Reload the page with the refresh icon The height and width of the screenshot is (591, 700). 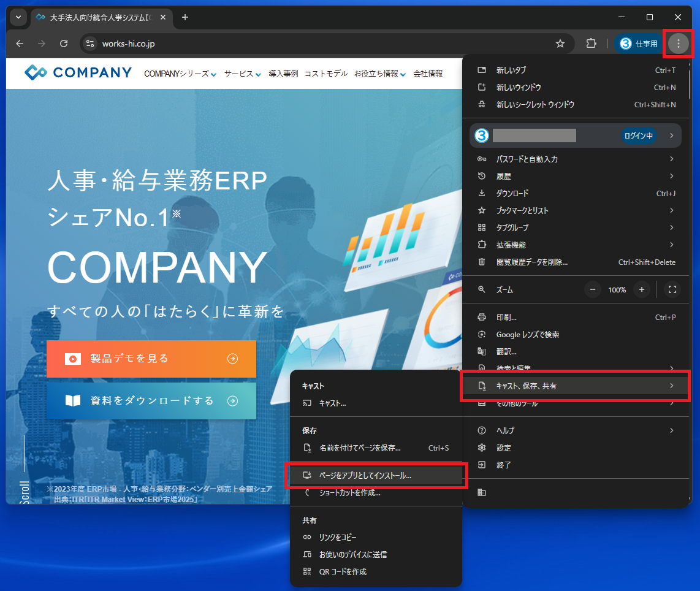pyautogui.click(x=64, y=44)
